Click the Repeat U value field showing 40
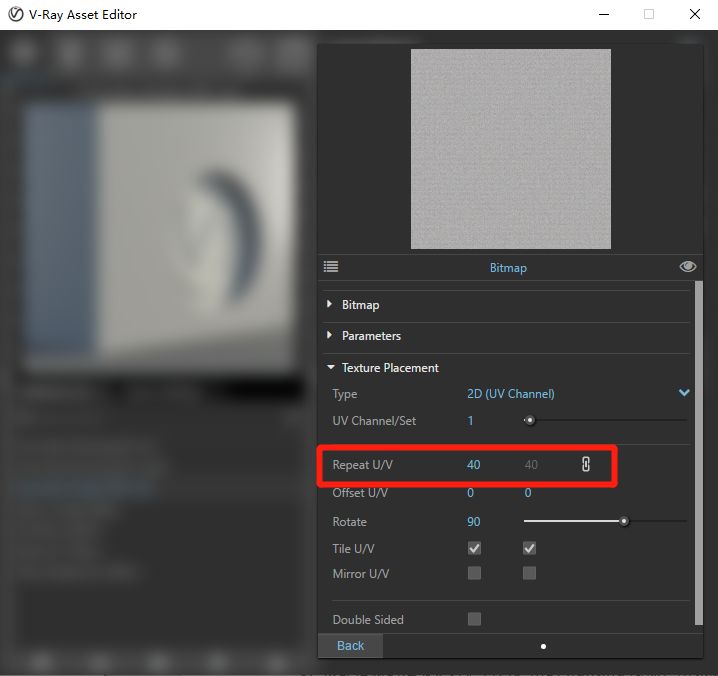 [x=473, y=465]
